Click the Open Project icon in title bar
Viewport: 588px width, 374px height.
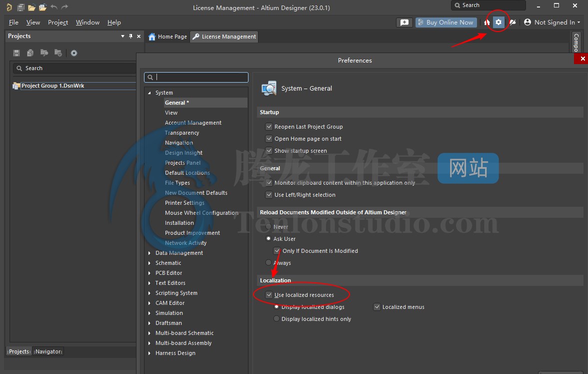[x=43, y=7]
